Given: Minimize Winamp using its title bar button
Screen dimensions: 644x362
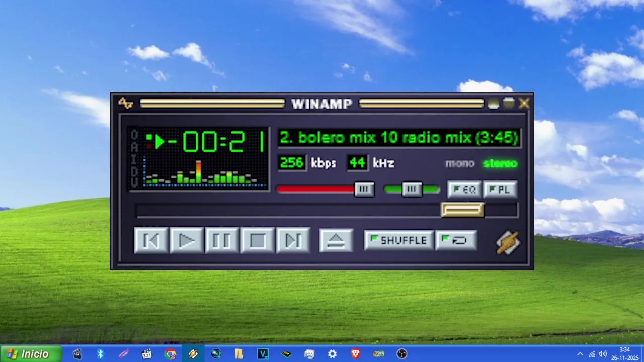Looking at the screenshot, I should pyautogui.click(x=494, y=103).
